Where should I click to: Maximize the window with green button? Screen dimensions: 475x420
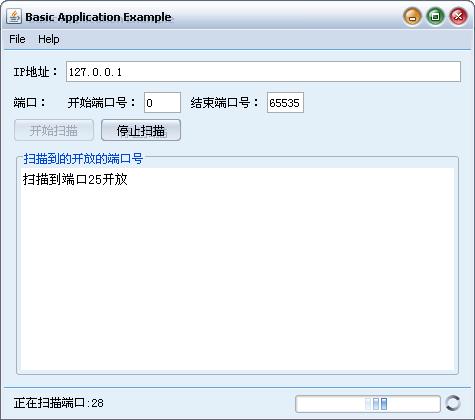[x=435, y=16]
